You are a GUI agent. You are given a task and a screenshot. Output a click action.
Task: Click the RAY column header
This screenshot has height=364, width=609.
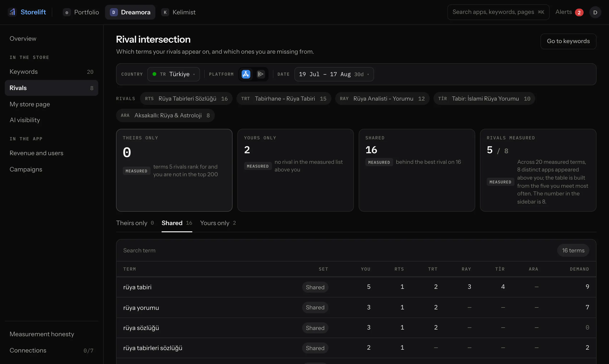466,269
